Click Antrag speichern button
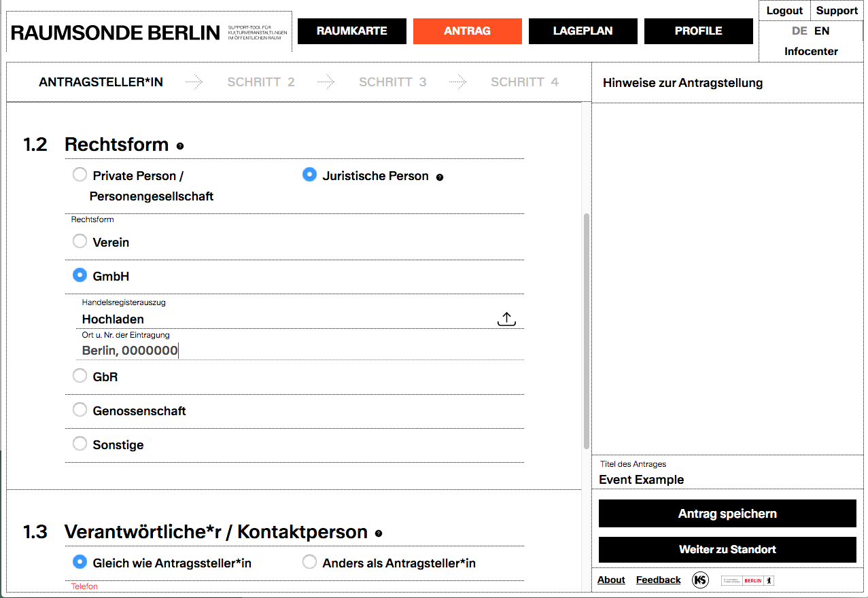868x598 pixels. coord(727,514)
